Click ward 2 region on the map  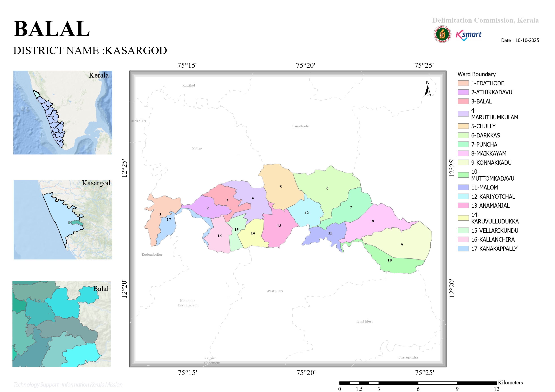(x=208, y=208)
